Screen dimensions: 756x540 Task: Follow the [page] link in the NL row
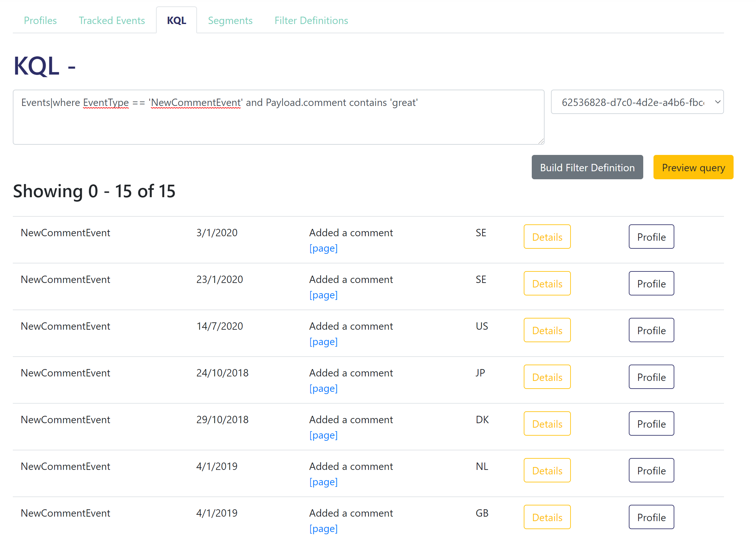click(324, 482)
